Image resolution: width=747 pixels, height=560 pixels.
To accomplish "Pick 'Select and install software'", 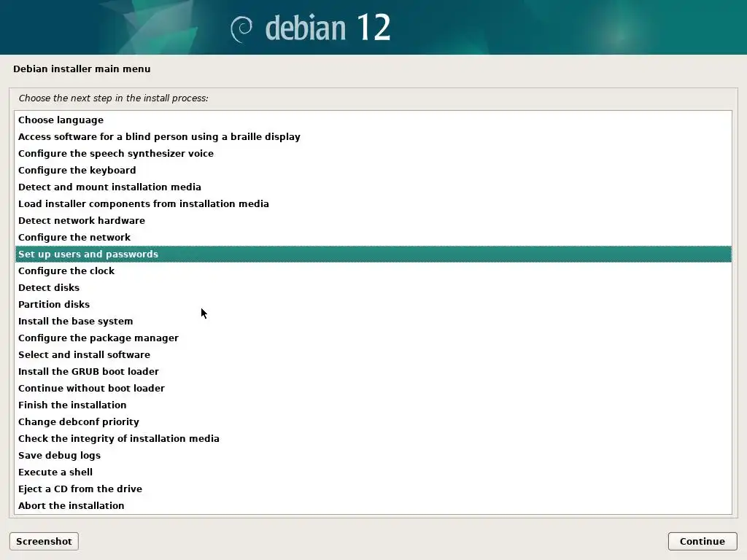I will click(x=373, y=354).
